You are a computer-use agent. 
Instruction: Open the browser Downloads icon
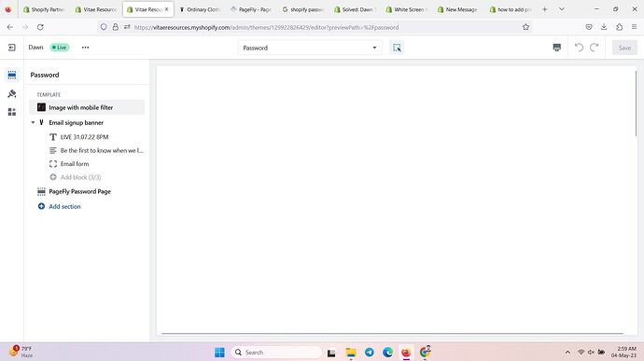(x=604, y=27)
